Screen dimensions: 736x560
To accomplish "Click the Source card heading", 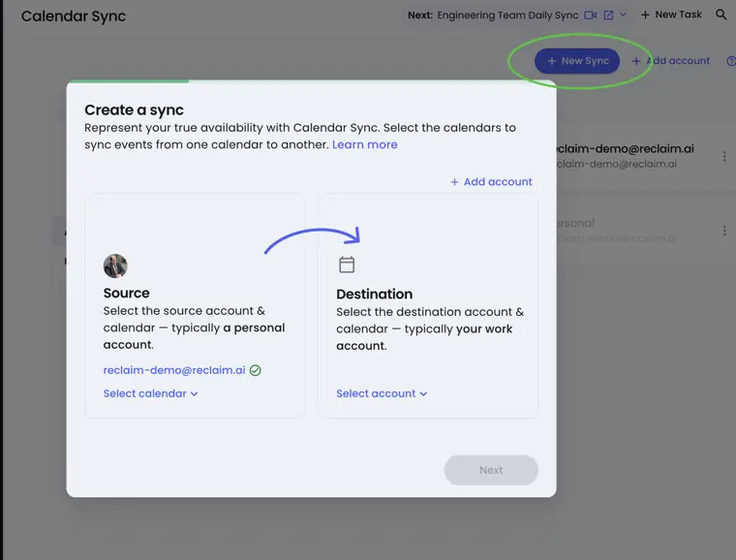I will click(126, 293).
